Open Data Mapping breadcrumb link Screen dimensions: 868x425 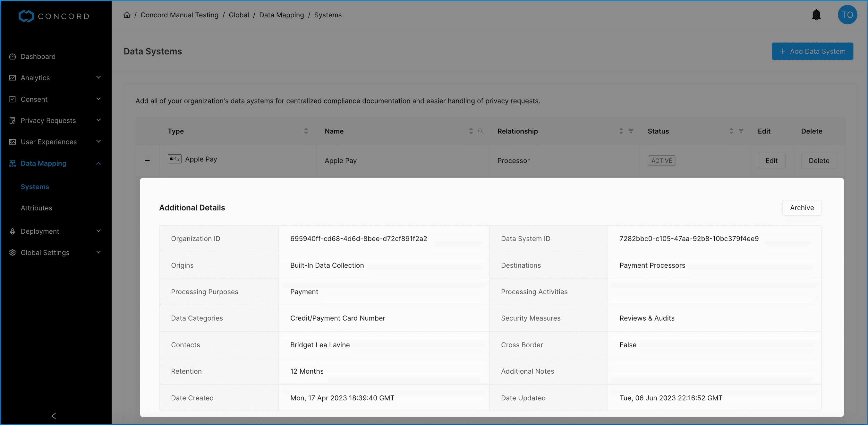pyautogui.click(x=281, y=15)
